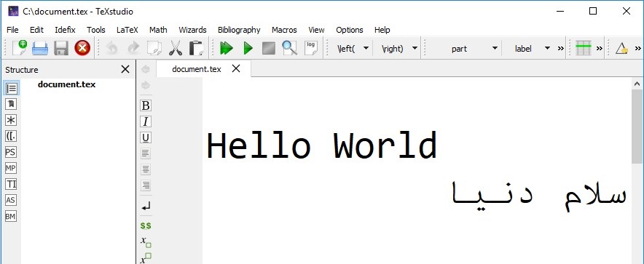View the log file icon
Image resolution: width=644 pixels, height=264 pixels.
[311, 48]
